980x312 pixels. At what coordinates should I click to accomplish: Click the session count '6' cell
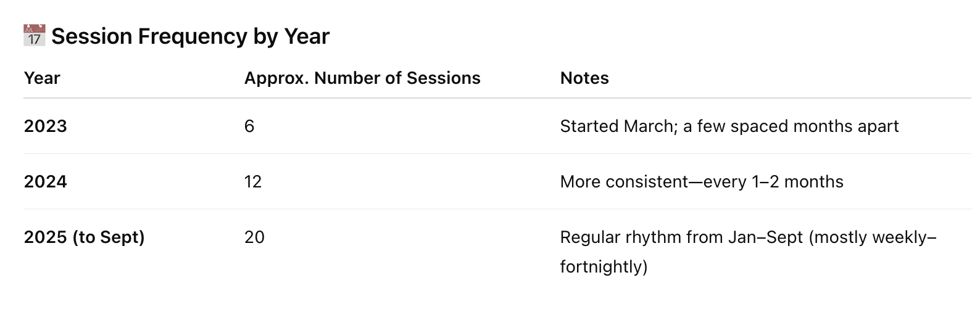tap(249, 126)
